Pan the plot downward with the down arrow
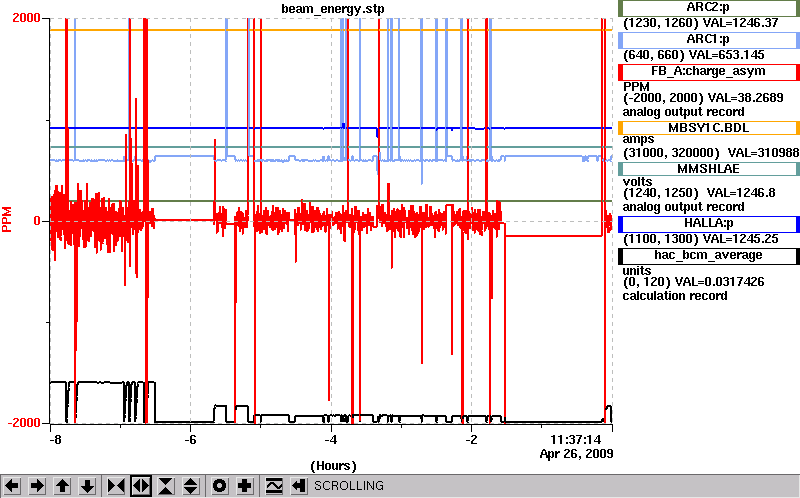 (x=88, y=486)
